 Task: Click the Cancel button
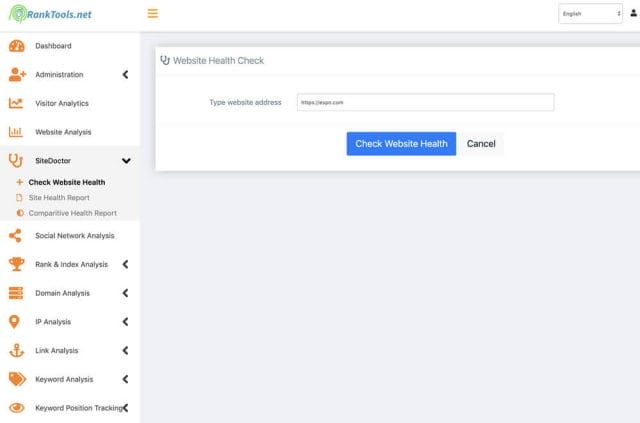tap(481, 144)
